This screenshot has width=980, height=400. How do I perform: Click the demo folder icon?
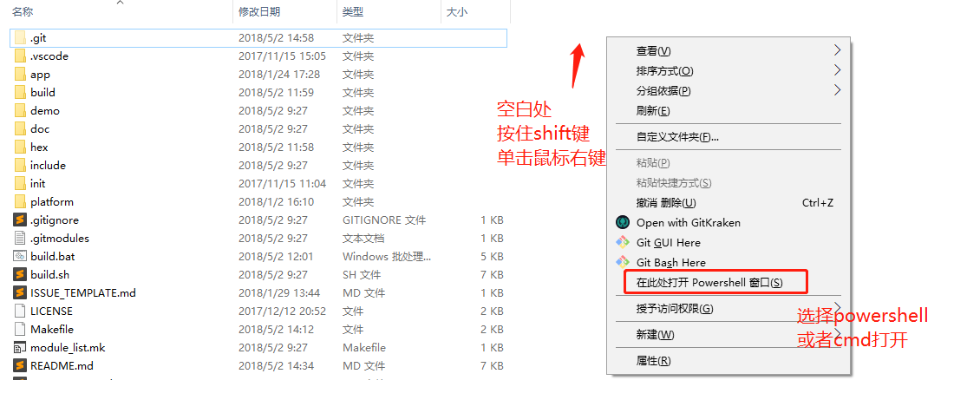(19, 110)
